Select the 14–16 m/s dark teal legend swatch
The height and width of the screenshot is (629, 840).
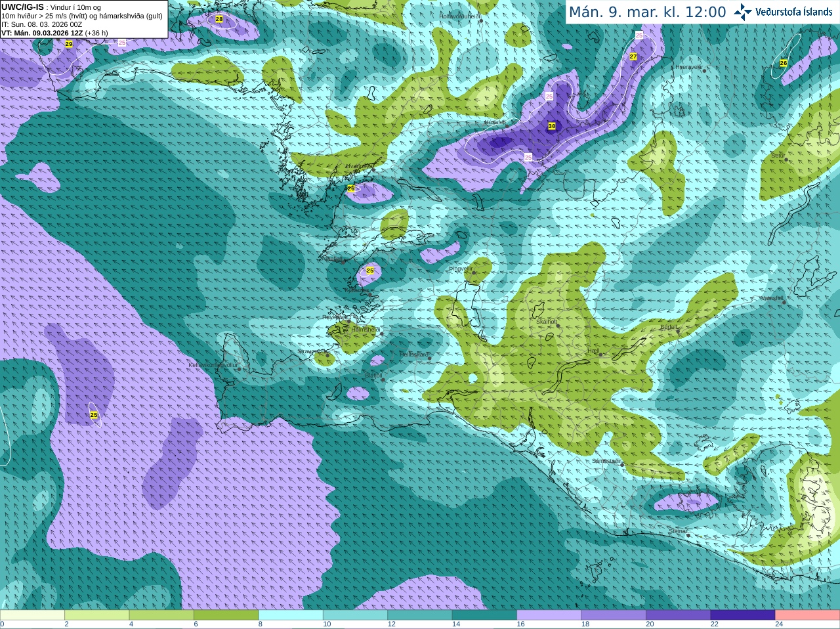click(484, 615)
